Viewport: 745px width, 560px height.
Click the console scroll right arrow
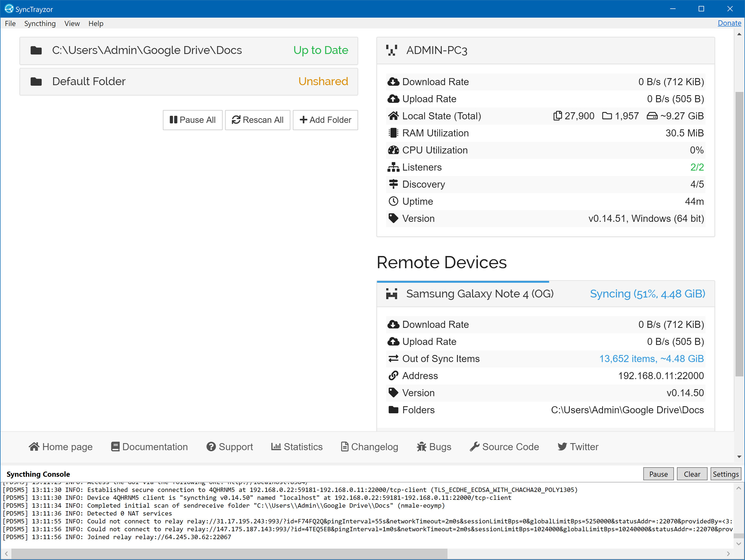[728, 553]
